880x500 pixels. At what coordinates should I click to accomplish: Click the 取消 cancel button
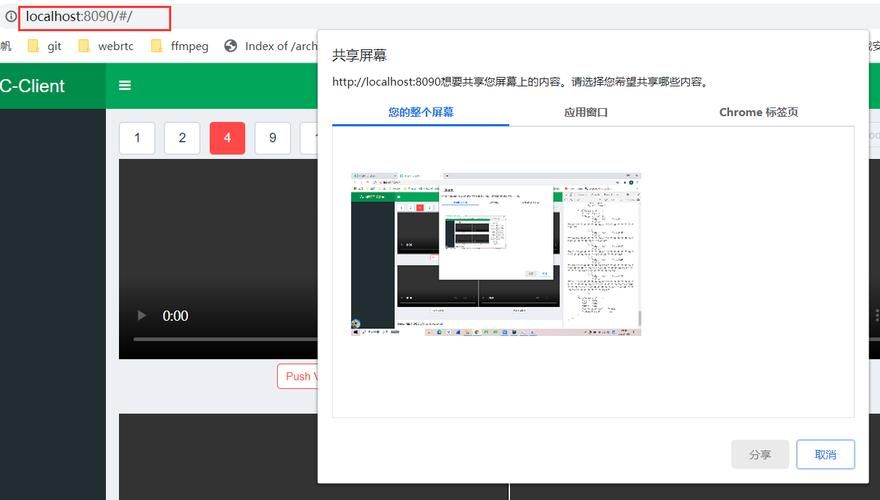pyautogui.click(x=826, y=455)
